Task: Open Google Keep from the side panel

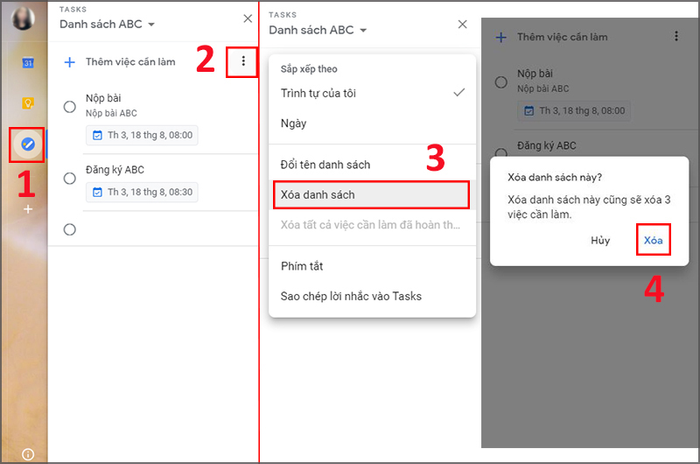Action: click(x=28, y=103)
